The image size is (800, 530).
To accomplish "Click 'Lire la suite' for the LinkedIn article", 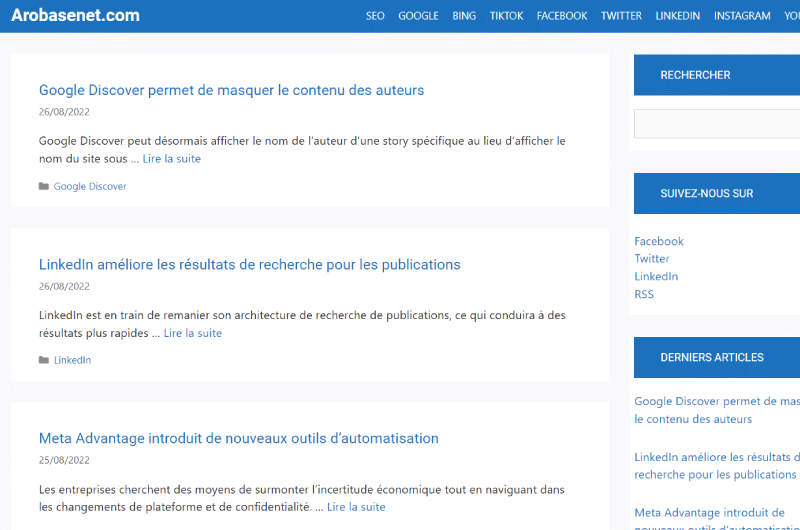I will pos(192,333).
